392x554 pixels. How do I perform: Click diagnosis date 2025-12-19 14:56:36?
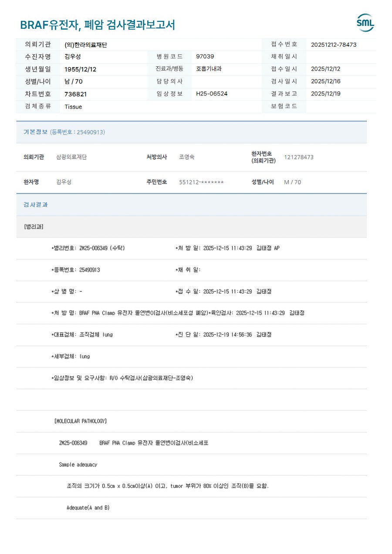227,335
